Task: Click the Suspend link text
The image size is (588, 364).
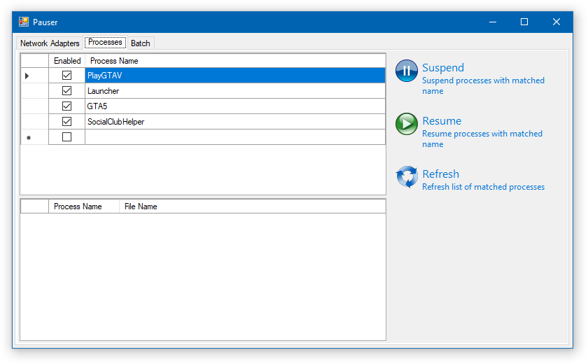Action: pyautogui.click(x=443, y=67)
